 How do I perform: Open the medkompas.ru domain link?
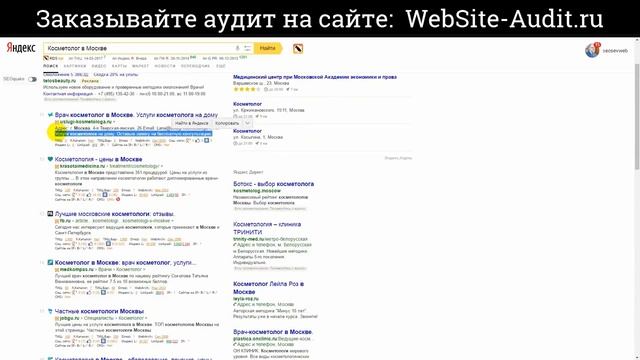pos(77,270)
